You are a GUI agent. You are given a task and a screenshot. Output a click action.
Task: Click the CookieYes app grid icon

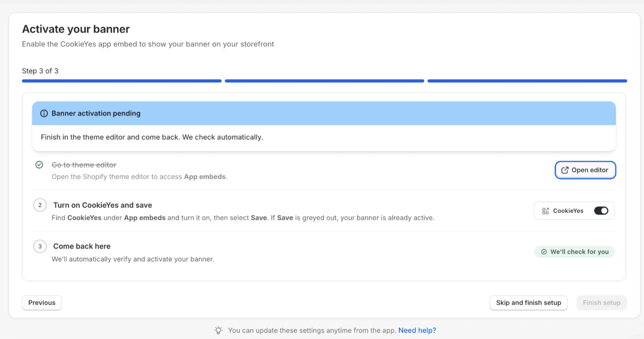(545, 211)
